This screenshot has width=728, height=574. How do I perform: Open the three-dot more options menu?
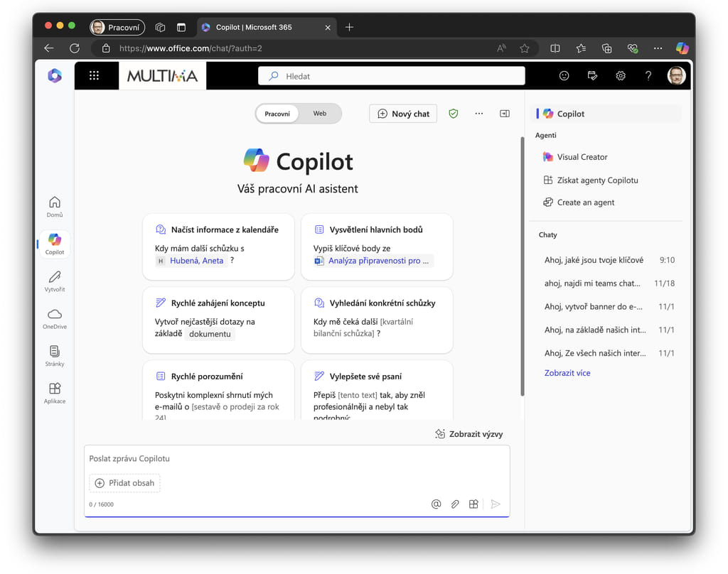click(478, 113)
